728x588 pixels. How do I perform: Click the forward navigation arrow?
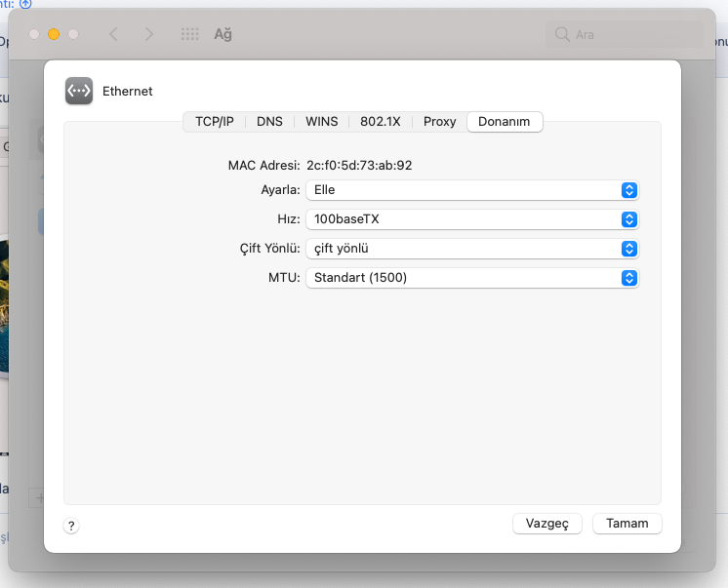148,34
